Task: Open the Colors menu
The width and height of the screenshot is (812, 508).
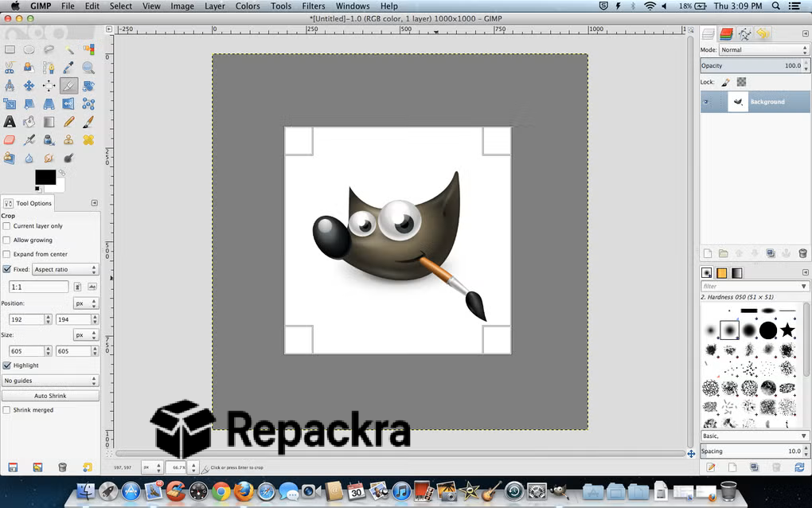Action: (248, 6)
